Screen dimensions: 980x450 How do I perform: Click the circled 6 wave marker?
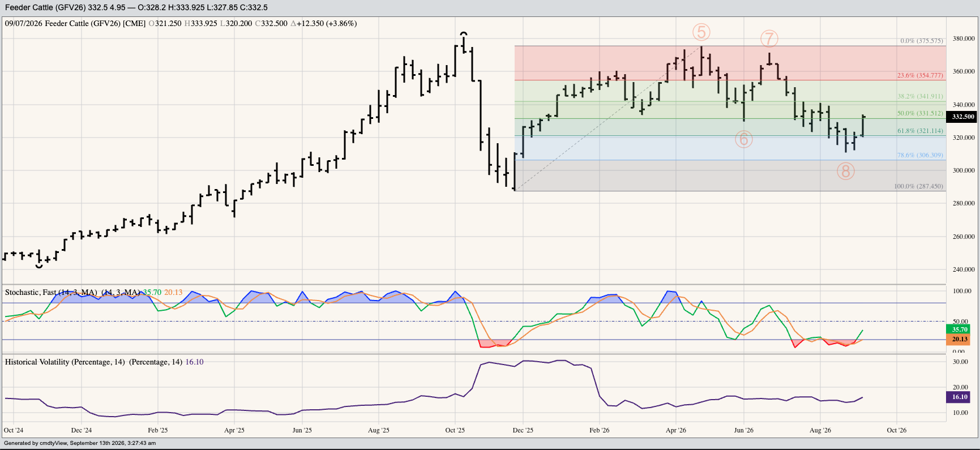743,139
